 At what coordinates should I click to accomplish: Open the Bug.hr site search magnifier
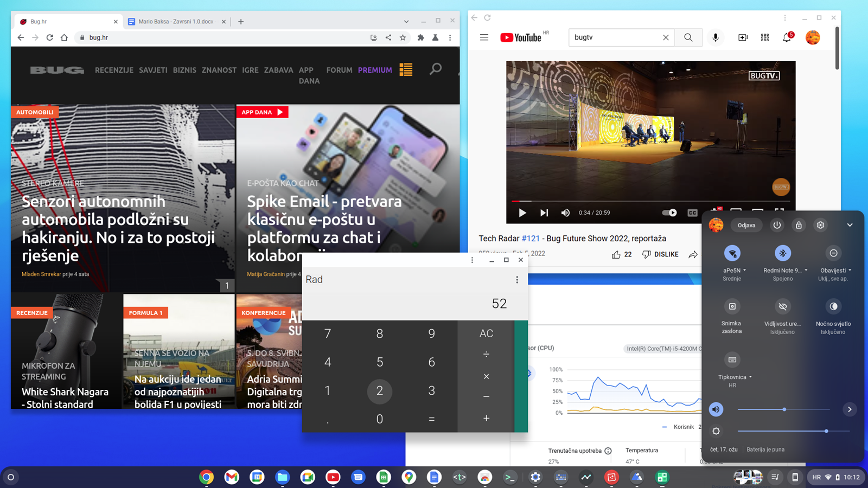click(435, 69)
